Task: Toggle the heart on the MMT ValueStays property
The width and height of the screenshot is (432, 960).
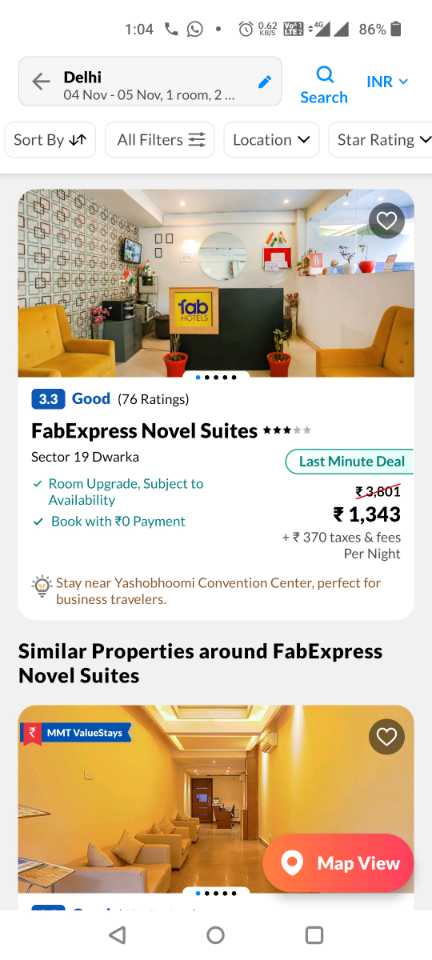Action: pos(387,737)
